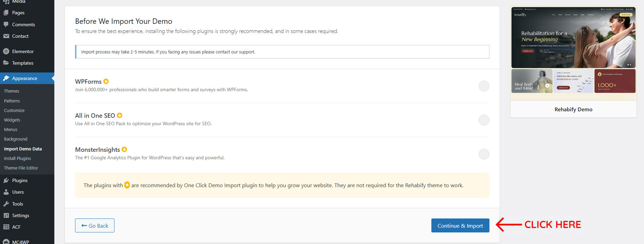This screenshot has height=244, width=644.
Task: Click the "MonsterInsights" plugin name
Action: point(97,149)
